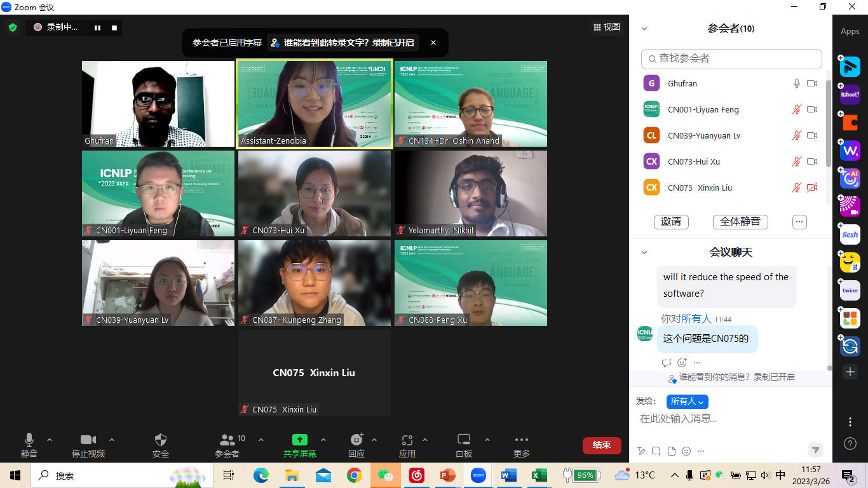Send the message with the paper-plane button

pos(815,450)
